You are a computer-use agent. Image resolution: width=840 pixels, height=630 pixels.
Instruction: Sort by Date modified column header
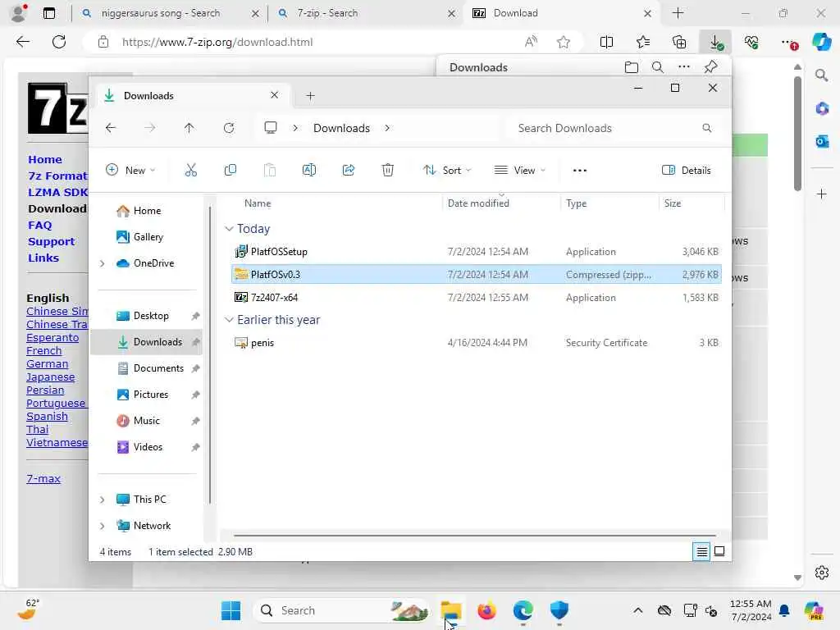pos(478,203)
